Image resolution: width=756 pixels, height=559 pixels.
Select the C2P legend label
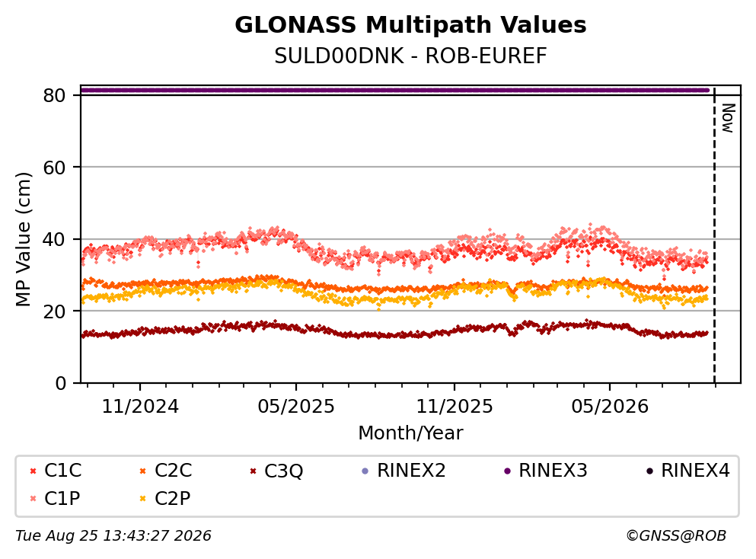[173, 498]
